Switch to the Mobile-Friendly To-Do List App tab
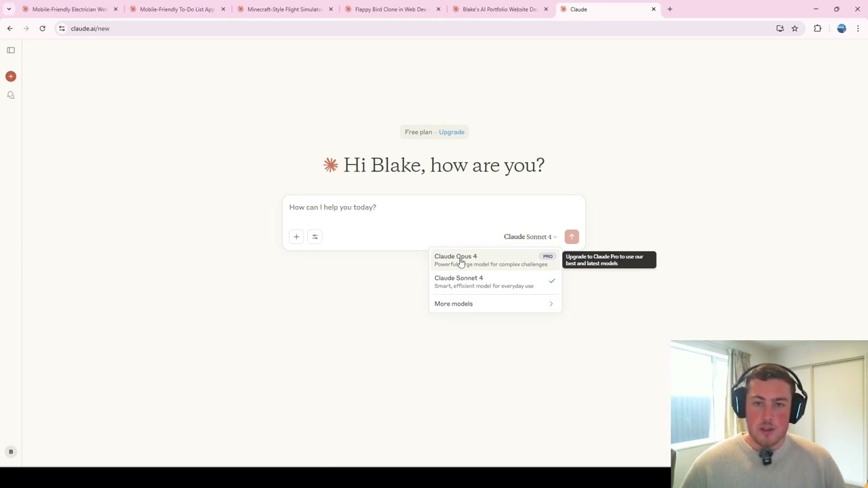The width and height of the screenshot is (868, 488). point(177,9)
